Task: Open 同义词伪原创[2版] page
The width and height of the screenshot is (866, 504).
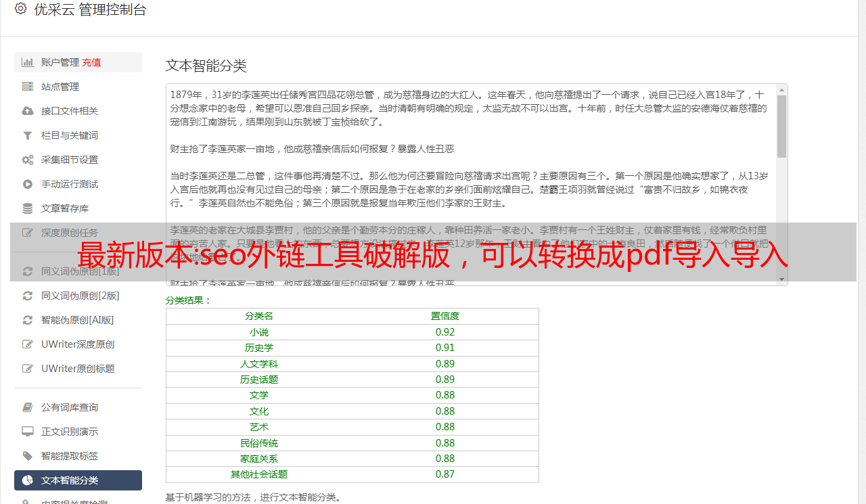Action: point(78,296)
